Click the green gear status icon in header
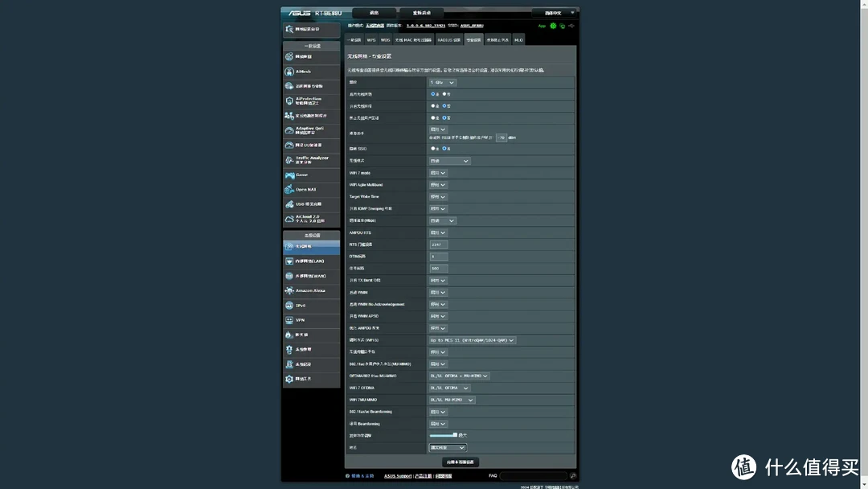 pos(553,26)
